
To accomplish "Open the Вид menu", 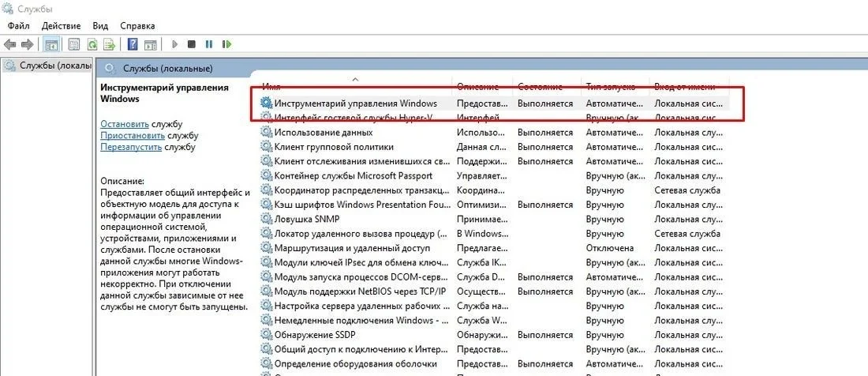I will click(100, 25).
